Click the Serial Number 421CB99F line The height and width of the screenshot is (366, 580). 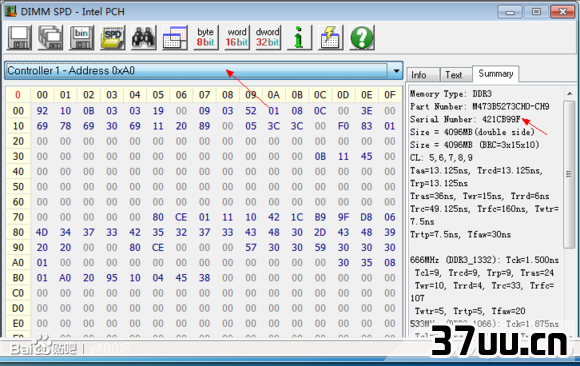(x=465, y=120)
